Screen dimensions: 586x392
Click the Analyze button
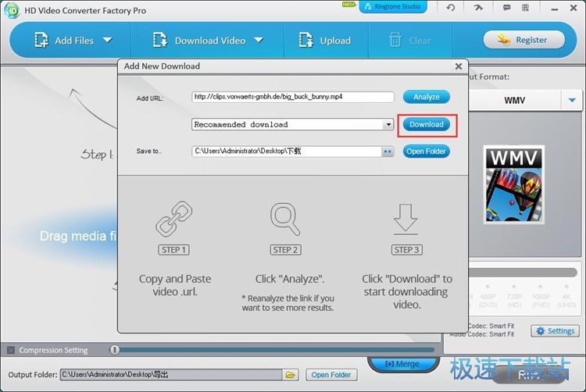[x=426, y=97]
